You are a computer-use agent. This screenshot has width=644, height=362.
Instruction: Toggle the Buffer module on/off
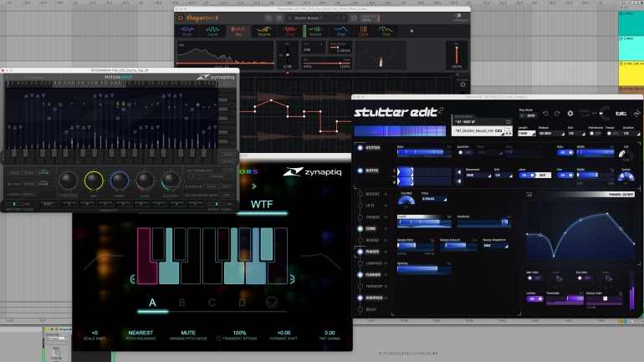tap(360, 171)
